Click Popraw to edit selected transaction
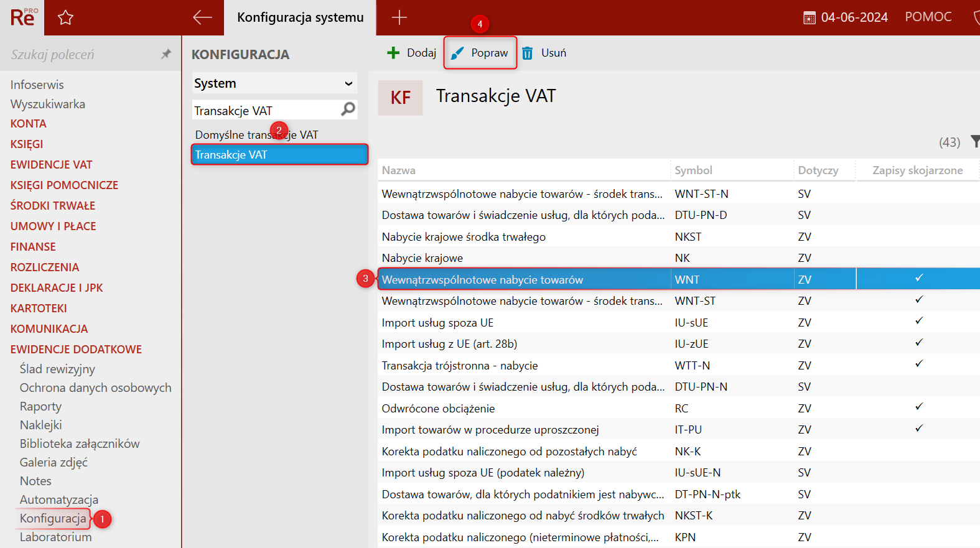 click(x=480, y=53)
